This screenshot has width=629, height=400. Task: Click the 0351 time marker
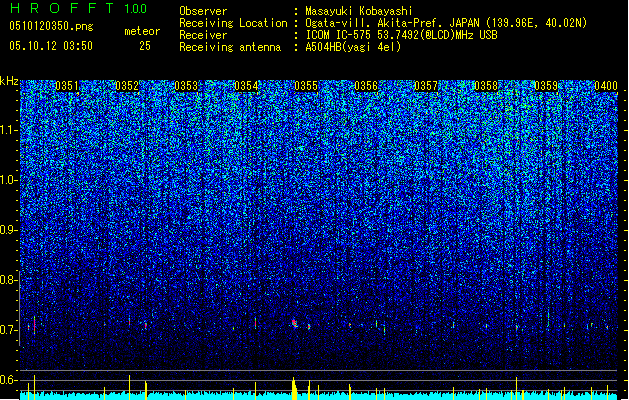(67, 86)
